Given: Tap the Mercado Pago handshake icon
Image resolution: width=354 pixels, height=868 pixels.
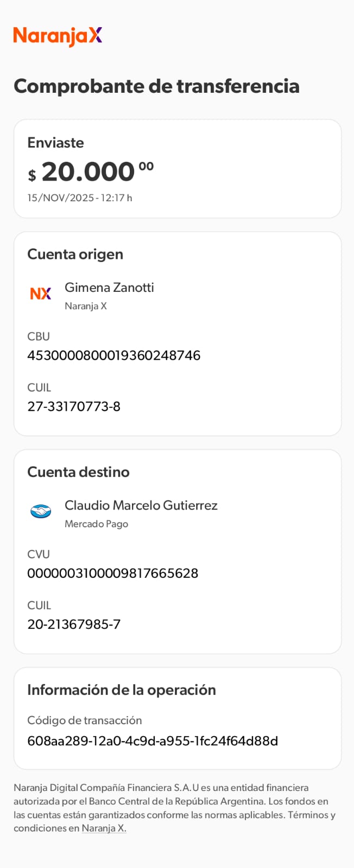Looking at the screenshot, I should pos(41,511).
